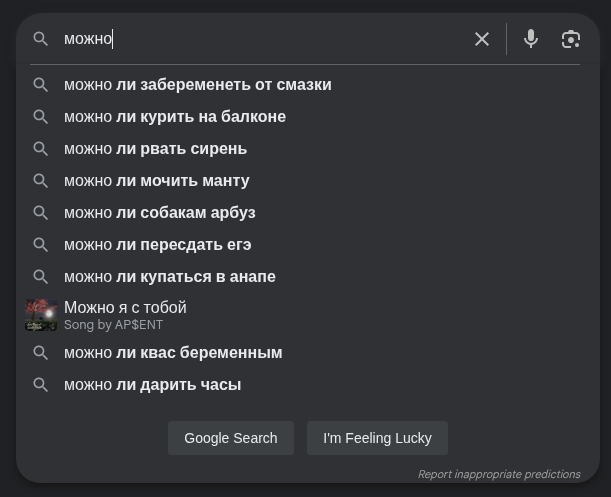Image resolution: width=611 pixels, height=497 pixels.
Task: Choose suggestion 'можно ли купаться в анапе'
Action: pyautogui.click(x=170, y=277)
